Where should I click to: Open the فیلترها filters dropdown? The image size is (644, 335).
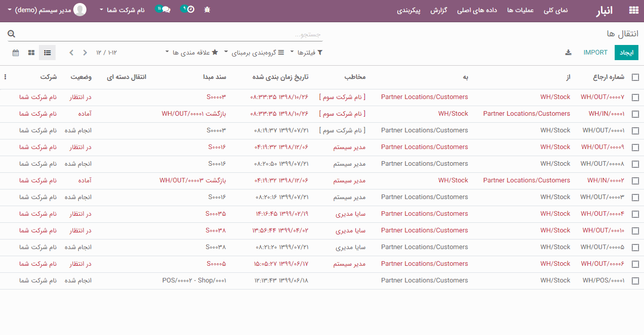coord(306,53)
